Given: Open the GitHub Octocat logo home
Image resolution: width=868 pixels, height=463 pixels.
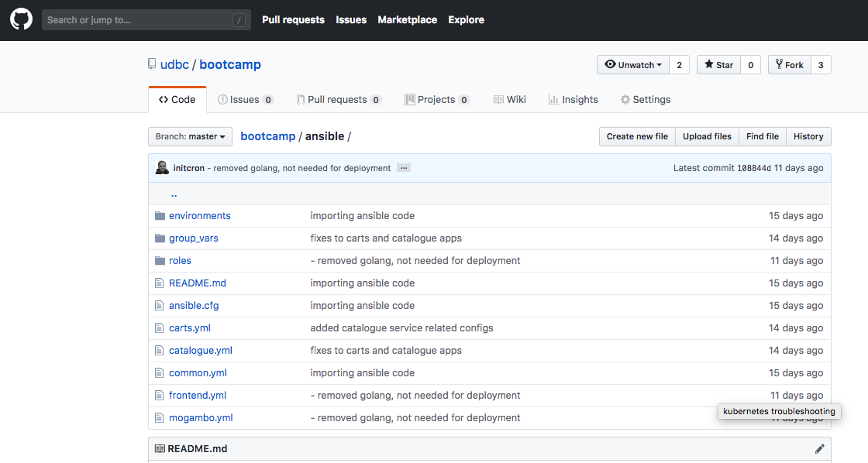Looking at the screenshot, I should pyautogui.click(x=21, y=19).
